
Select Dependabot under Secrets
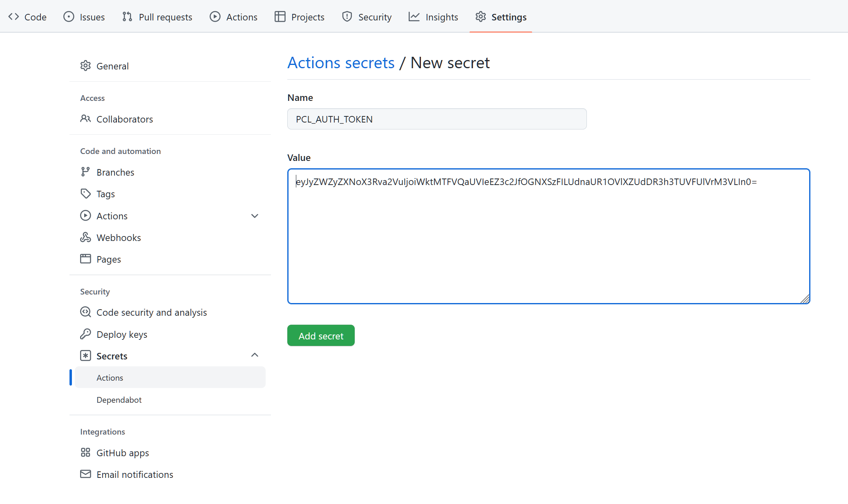pos(119,400)
